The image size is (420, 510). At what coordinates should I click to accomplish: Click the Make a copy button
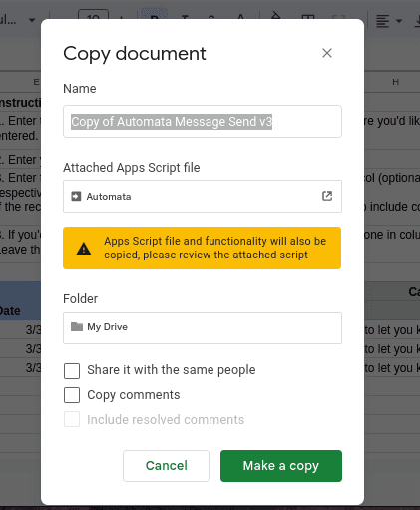tap(281, 466)
